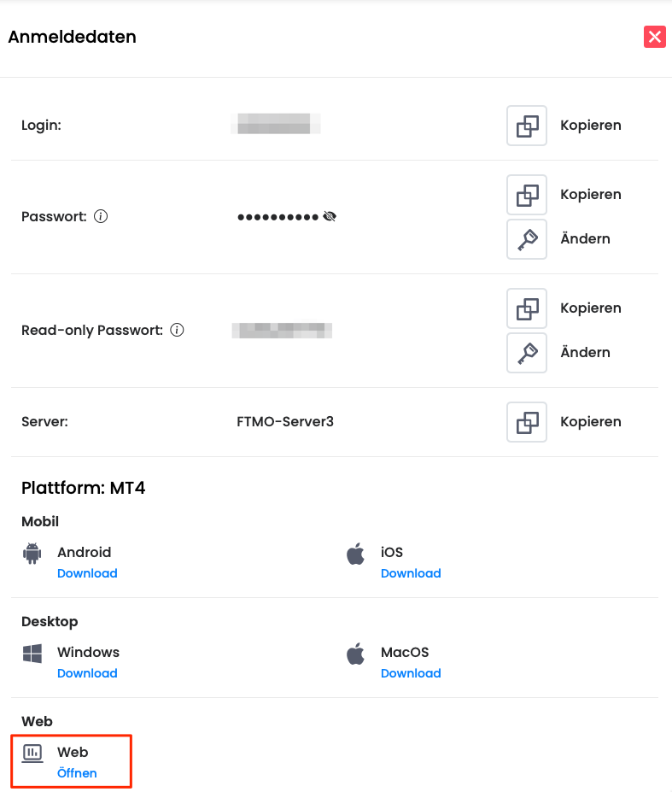Open the Web platform via Öffnen

click(x=77, y=773)
